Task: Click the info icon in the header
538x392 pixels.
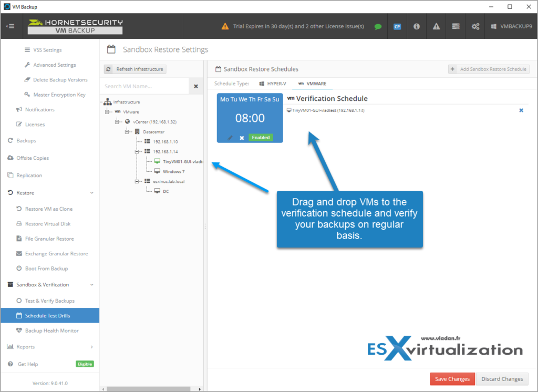Action: [417, 26]
